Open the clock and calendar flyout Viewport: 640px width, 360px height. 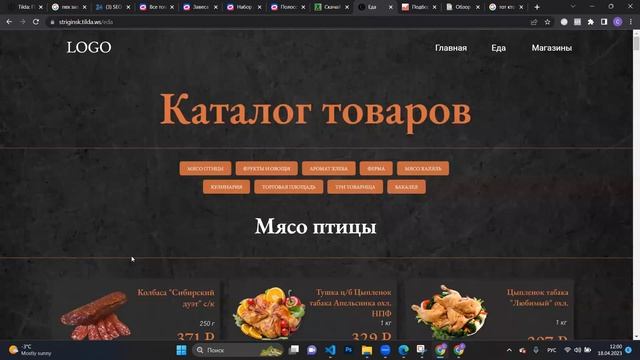point(610,350)
